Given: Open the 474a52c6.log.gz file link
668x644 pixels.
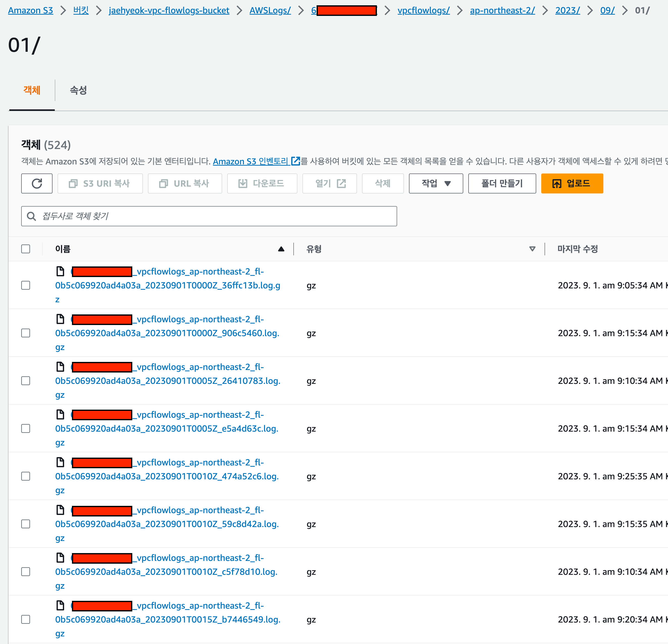Looking at the screenshot, I should tap(167, 476).
